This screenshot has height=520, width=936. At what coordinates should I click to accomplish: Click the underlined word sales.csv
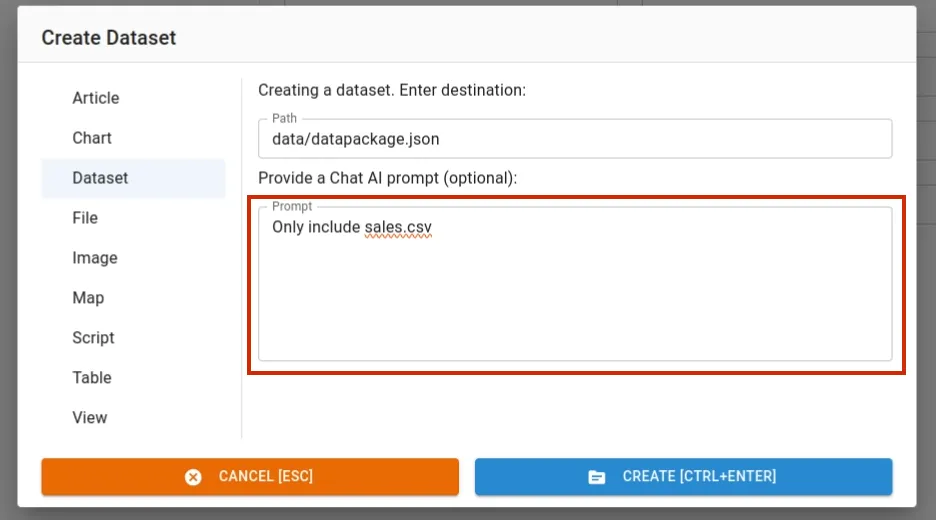[398, 228]
